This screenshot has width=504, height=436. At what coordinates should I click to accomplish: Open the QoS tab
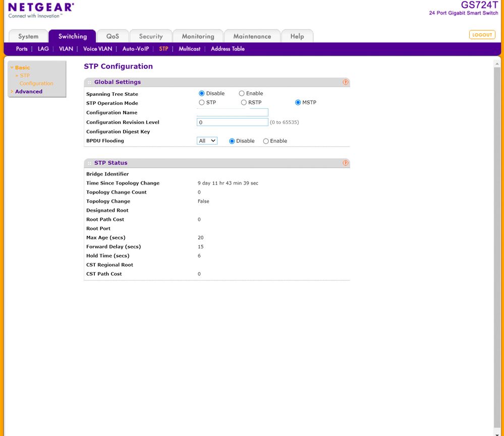112,36
